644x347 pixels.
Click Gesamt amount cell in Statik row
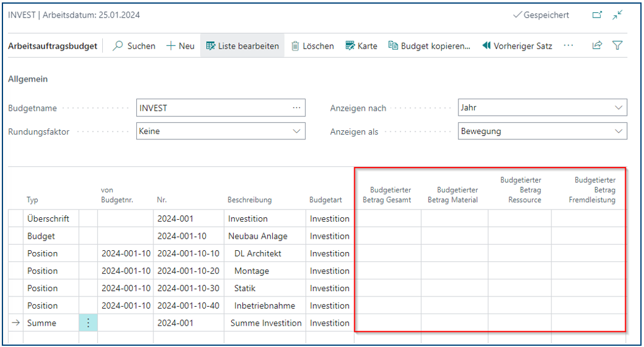tap(388, 289)
